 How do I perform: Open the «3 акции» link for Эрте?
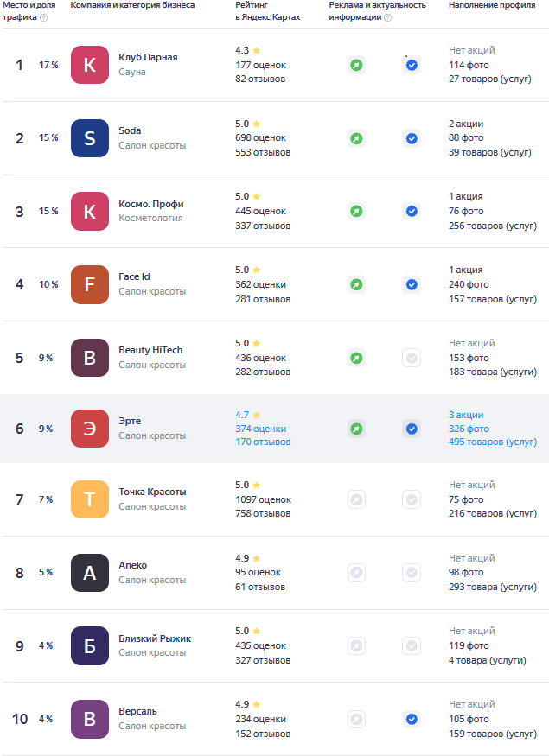(466, 415)
